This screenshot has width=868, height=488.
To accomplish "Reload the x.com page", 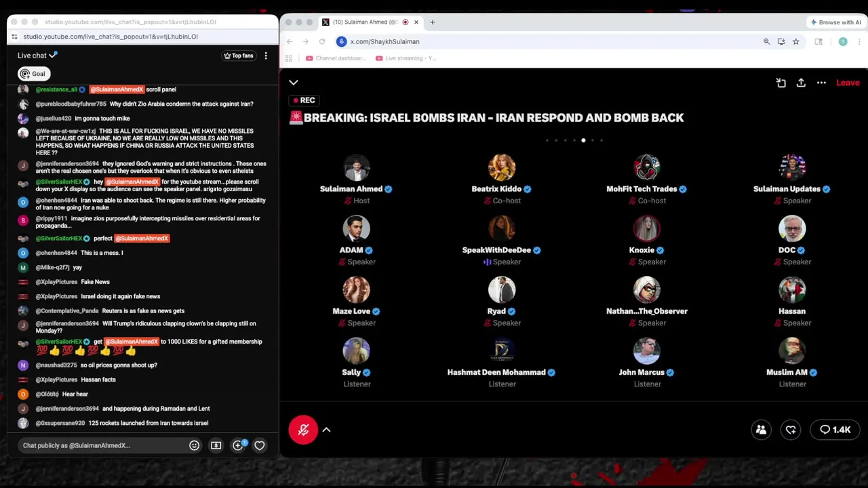I will click(x=322, y=41).
